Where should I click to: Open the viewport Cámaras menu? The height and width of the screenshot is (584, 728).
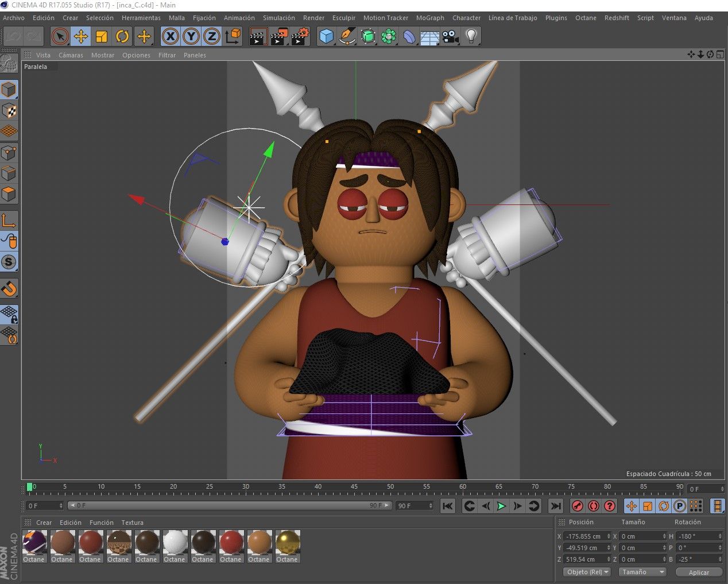tap(71, 55)
